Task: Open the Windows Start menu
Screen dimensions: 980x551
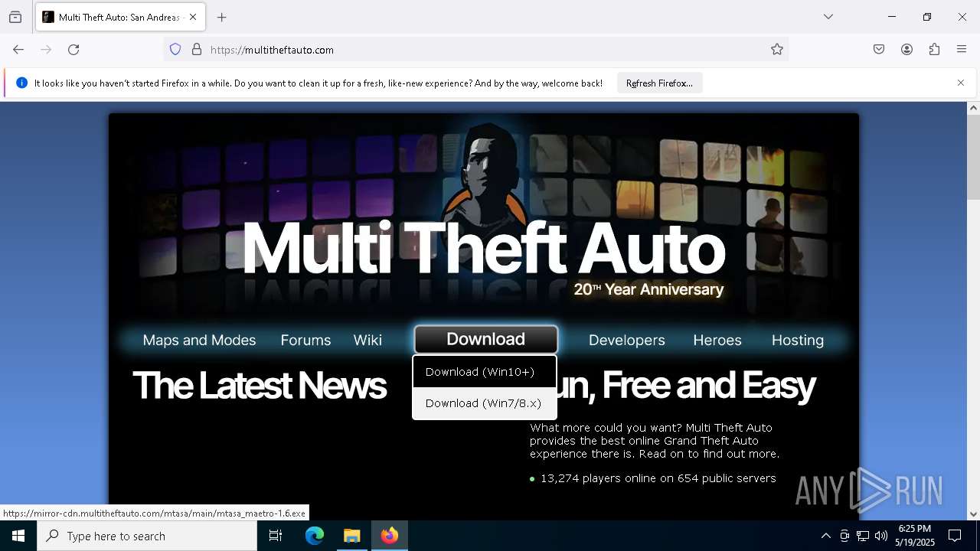Action: tap(18, 536)
